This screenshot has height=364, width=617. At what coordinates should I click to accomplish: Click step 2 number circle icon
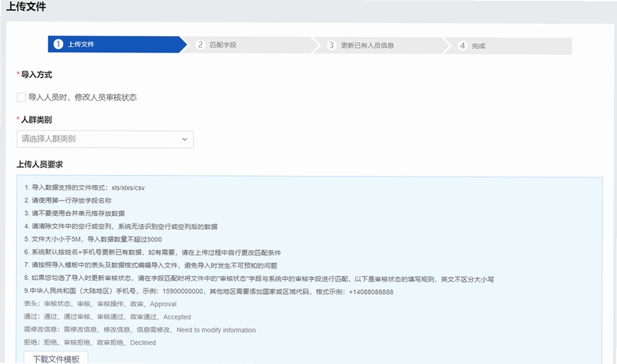201,45
